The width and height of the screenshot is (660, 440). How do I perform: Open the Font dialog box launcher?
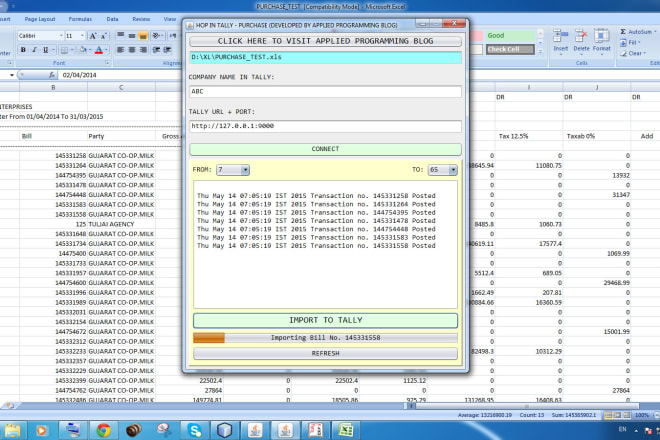[107, 63]
